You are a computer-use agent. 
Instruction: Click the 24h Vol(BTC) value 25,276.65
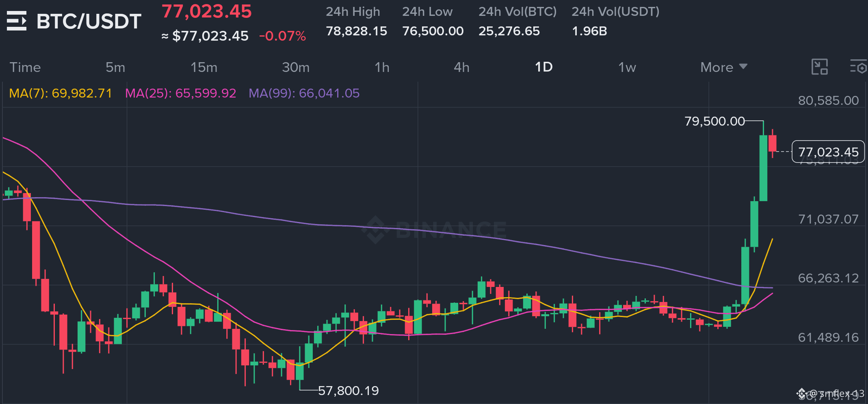pos(509,31)
